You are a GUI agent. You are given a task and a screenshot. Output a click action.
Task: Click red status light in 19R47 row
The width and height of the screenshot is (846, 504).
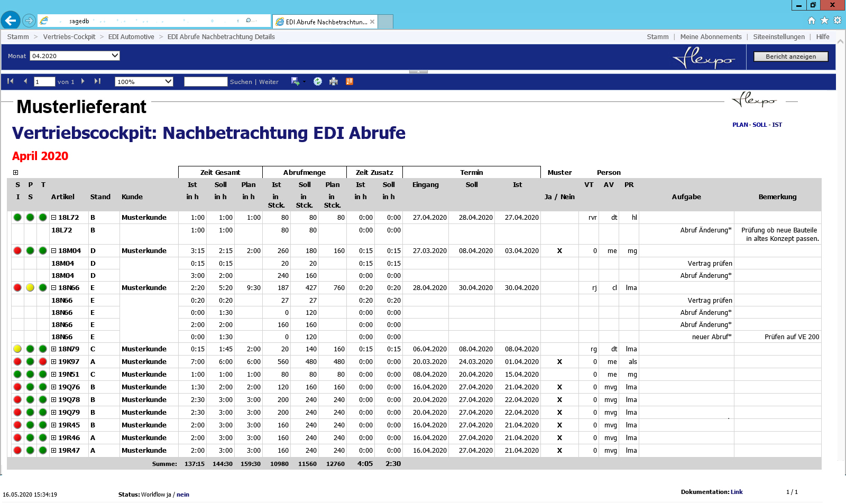pos(17,450)
